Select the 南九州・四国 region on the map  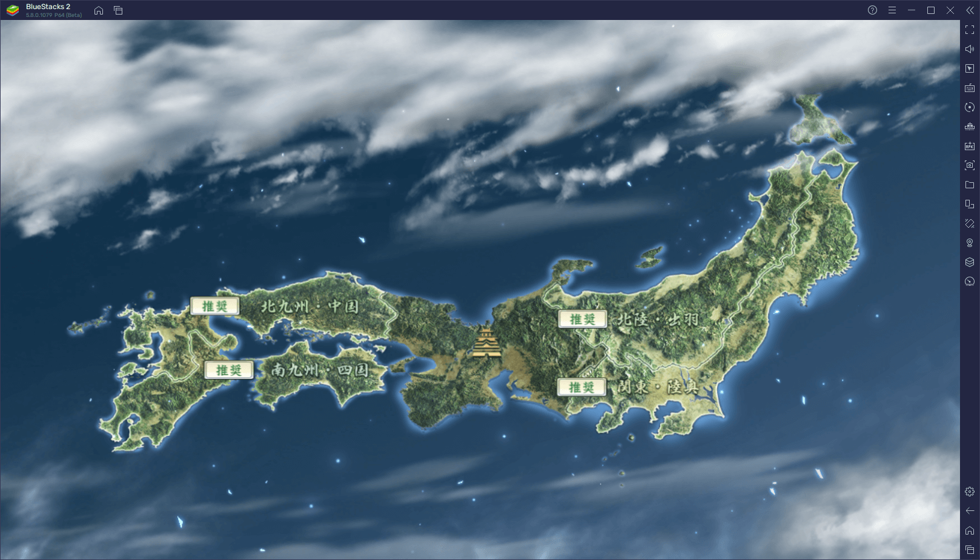coord(320,370)
